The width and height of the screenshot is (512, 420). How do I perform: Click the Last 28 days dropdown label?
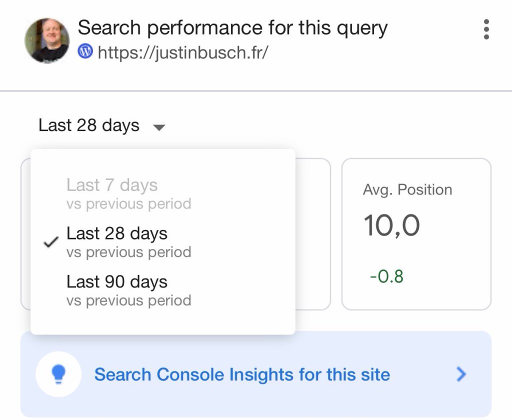89,125
